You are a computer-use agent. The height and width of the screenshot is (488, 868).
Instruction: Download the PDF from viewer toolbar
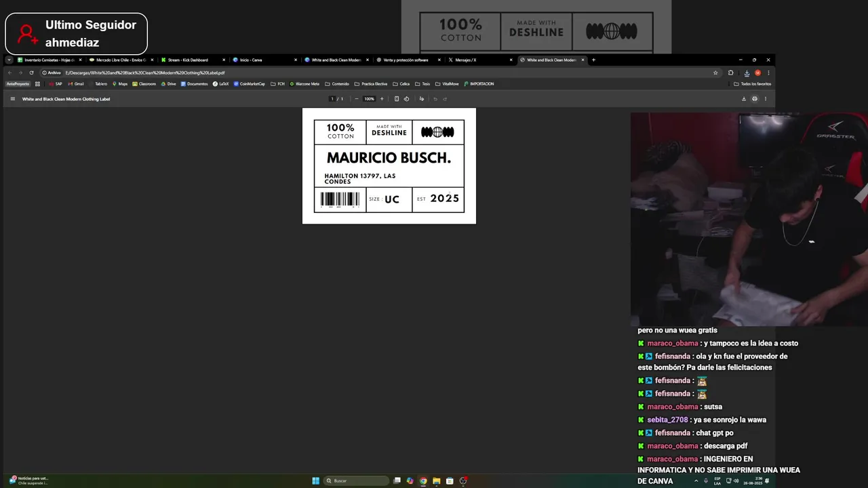744,99
